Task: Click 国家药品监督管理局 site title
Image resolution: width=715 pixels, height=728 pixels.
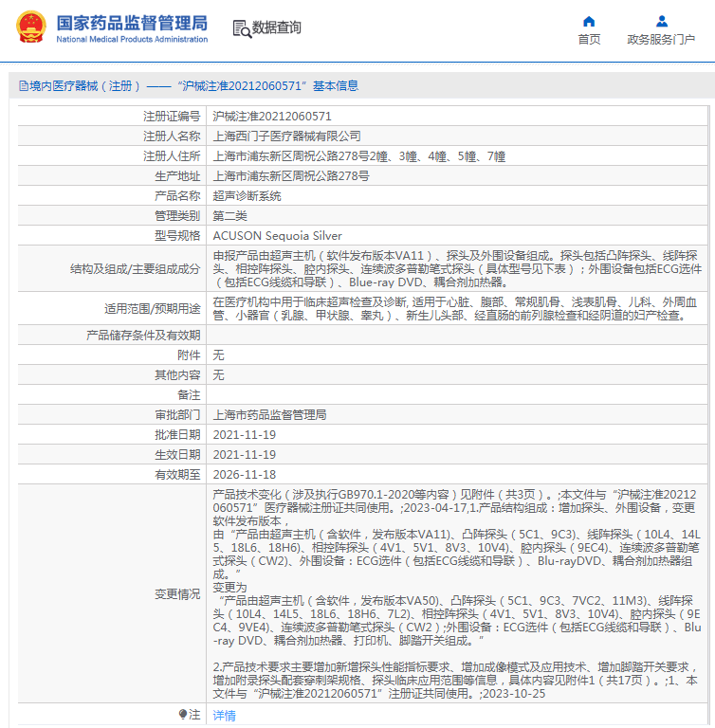Action: (132, 23)
